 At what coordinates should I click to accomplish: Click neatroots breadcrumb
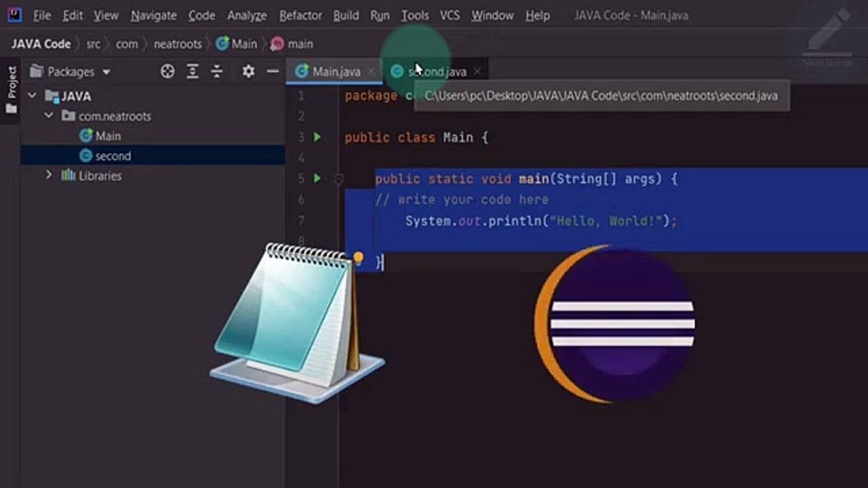[x=178, y=44]
